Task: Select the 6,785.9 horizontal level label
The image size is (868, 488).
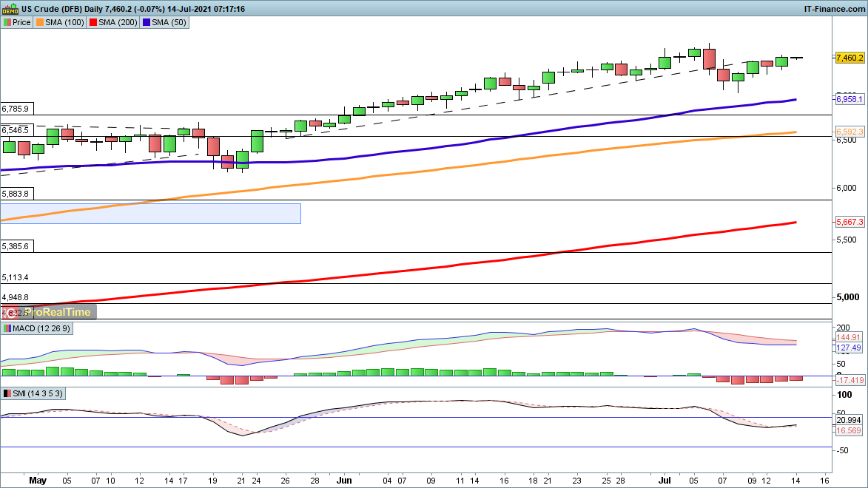Action: (16, 109)
